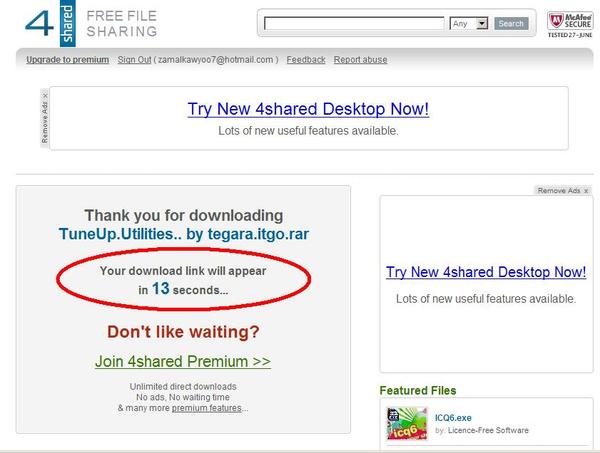Open the Feedback page
Screen dimensions: 600x453
(x=305, y=60)
